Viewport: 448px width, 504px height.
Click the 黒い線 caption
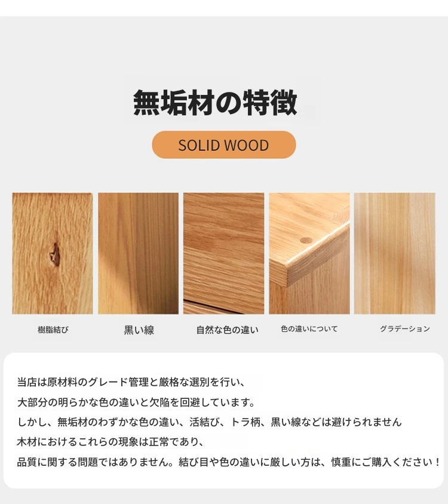[139, 330]
